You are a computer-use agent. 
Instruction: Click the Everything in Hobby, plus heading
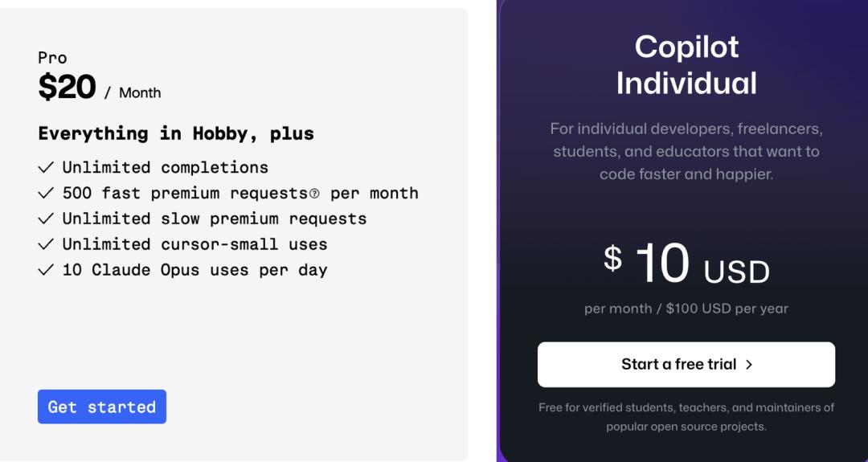point(175,133)
